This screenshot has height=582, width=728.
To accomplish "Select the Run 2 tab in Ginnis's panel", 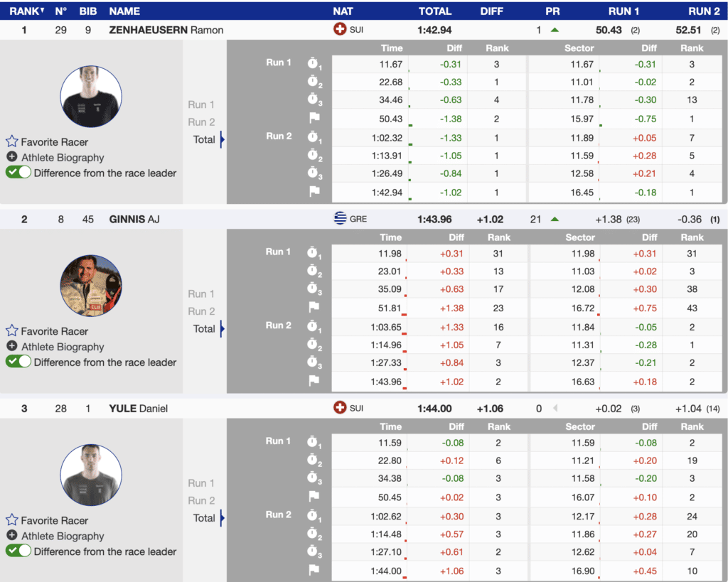I will [x=201, y=311].
